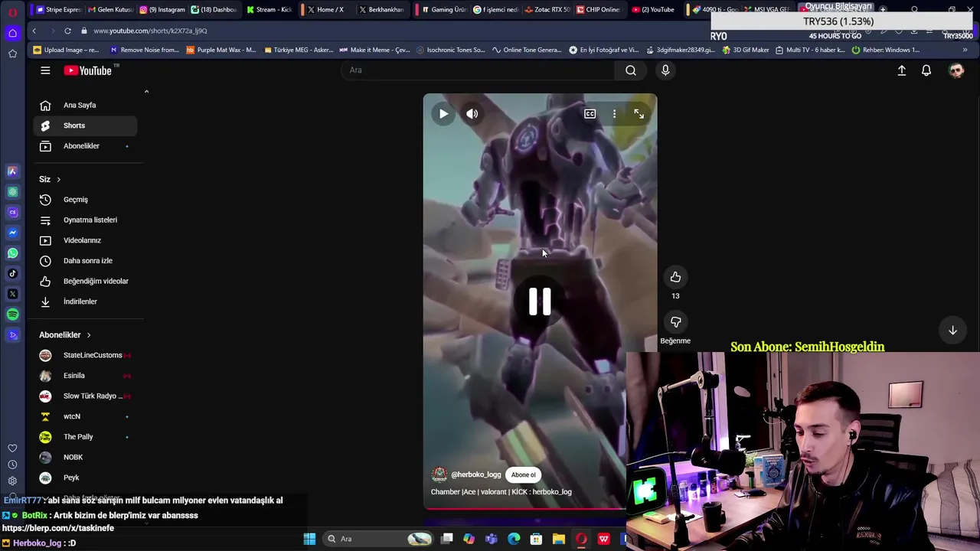Click the Opera sidebar home button

pyautogui.click(x=12, y=33)
